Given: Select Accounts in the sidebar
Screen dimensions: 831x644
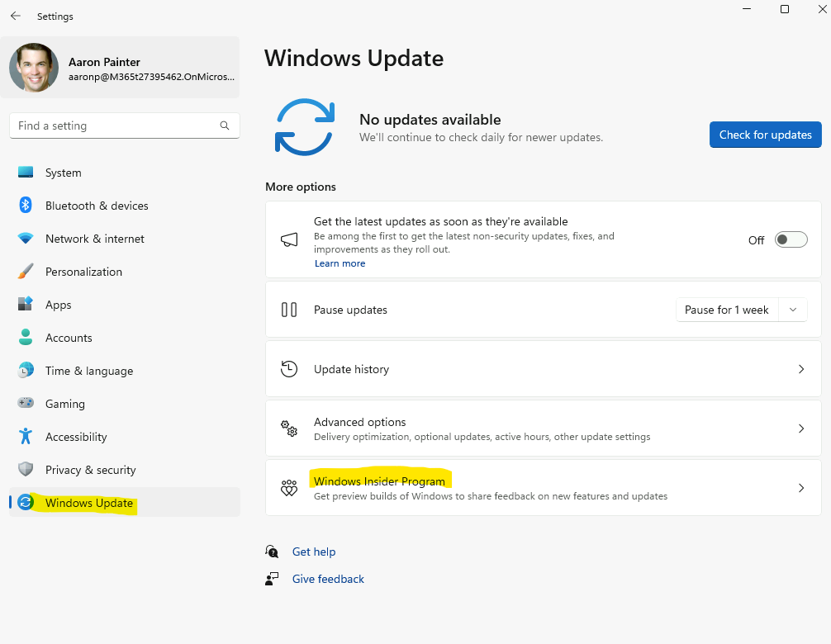Looking at the screenshot, I should click(x=125, y=338).
